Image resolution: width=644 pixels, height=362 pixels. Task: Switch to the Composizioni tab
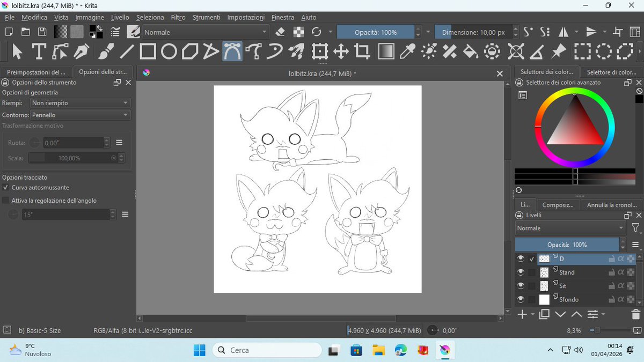[558, 205]
